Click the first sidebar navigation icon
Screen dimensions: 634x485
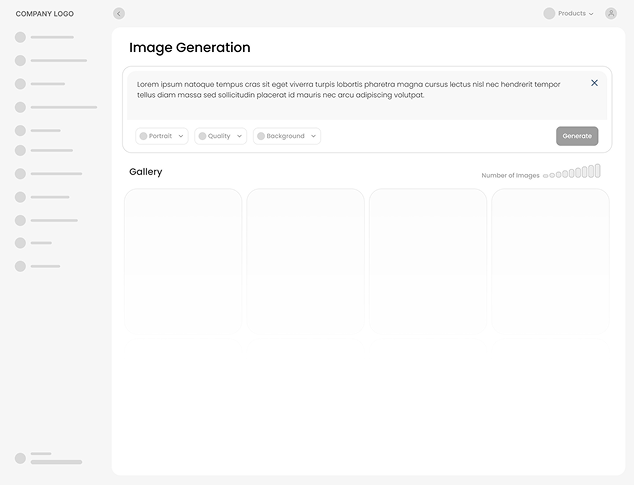pos(20,37)
